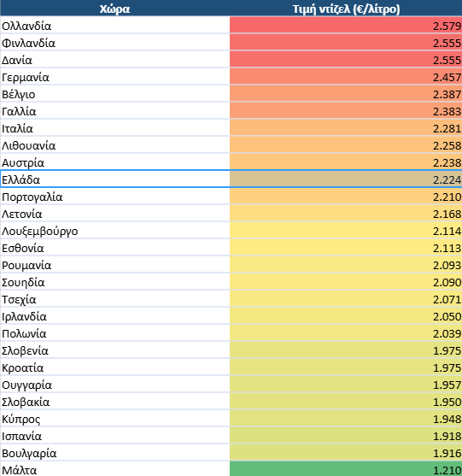Select the Γερμανία country cell
Image resolution: width=462 pixels, height=476 pixels.
pyautogui.click(x=115, y=77)
